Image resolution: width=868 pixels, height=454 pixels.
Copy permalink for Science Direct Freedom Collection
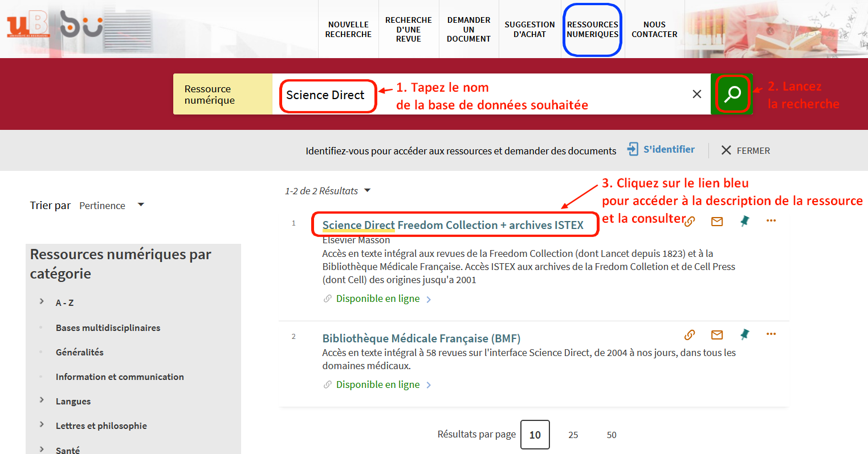[690, 222]
